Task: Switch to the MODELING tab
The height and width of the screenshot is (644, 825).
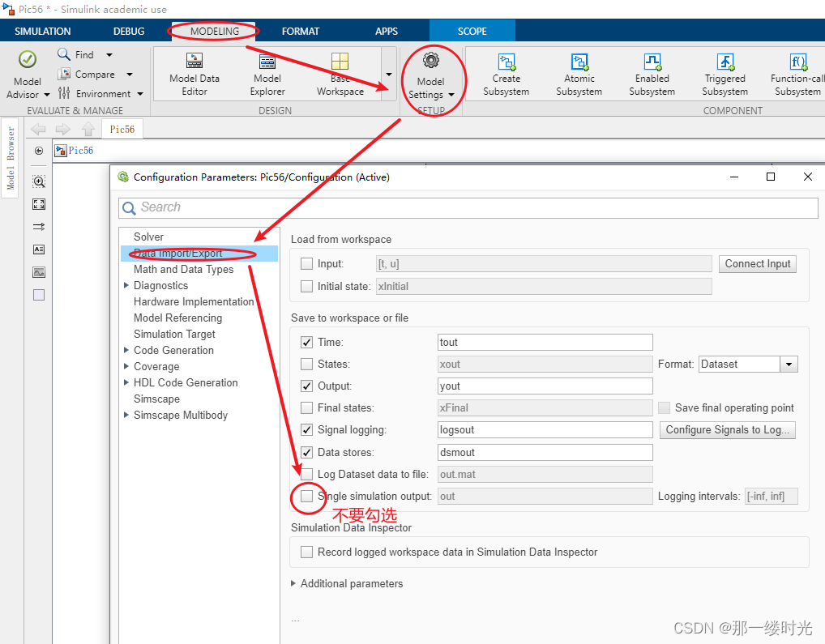Action: click(215, 32)
